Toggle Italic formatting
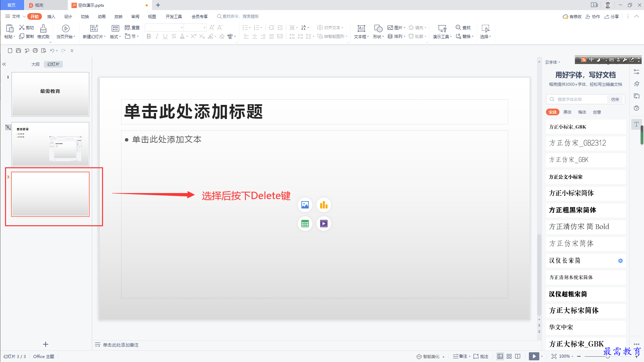Viewport: 644px width, 362px height. (x=157, y=36)
